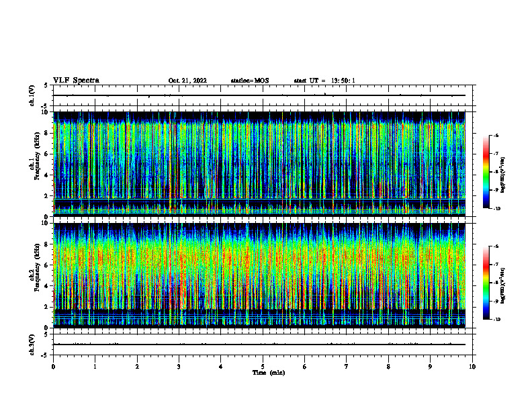Click time axis tick label '0'
Viewport: 532px width, 411px height.
[x=53, y=367]
